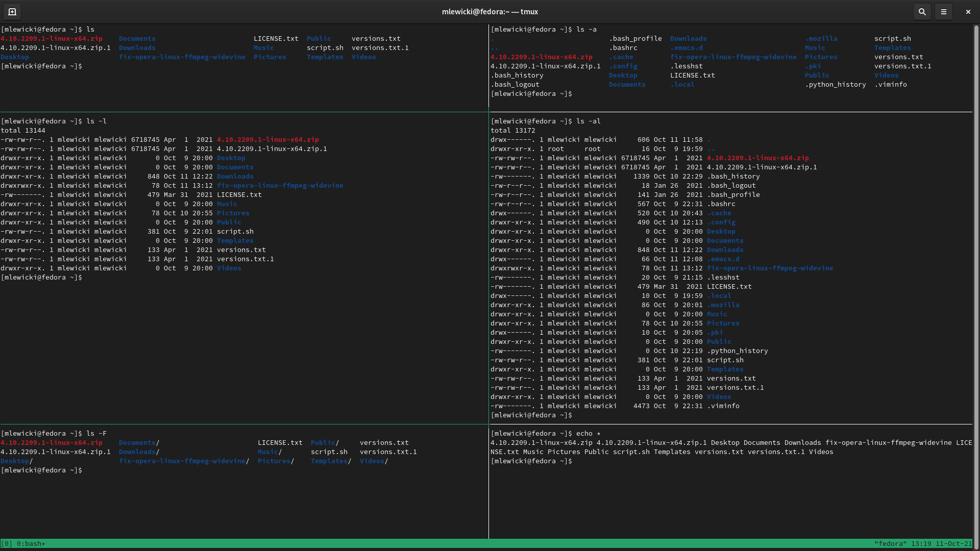Click the '0:bash*' window in tmux status bar
980x551 pixels.
(31, 544)
